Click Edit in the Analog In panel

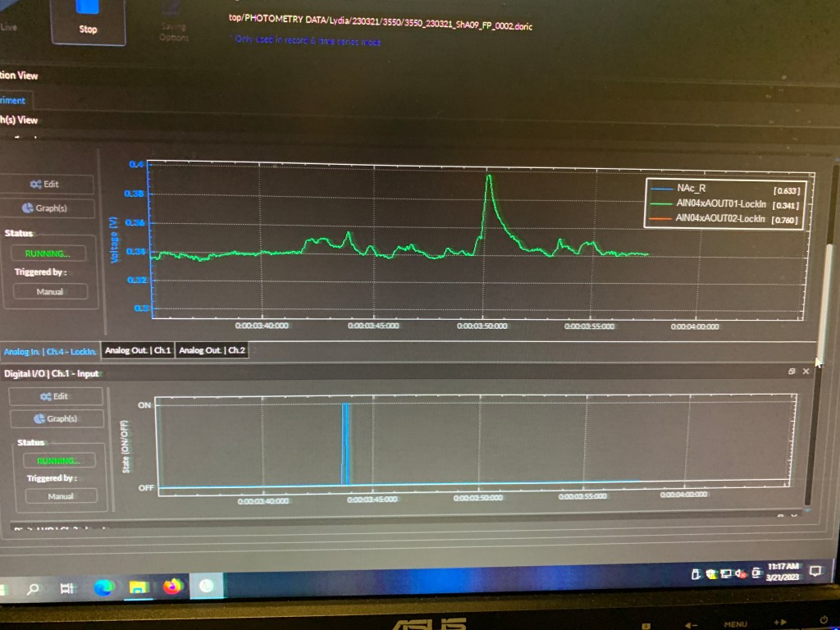tap(44, 185)
